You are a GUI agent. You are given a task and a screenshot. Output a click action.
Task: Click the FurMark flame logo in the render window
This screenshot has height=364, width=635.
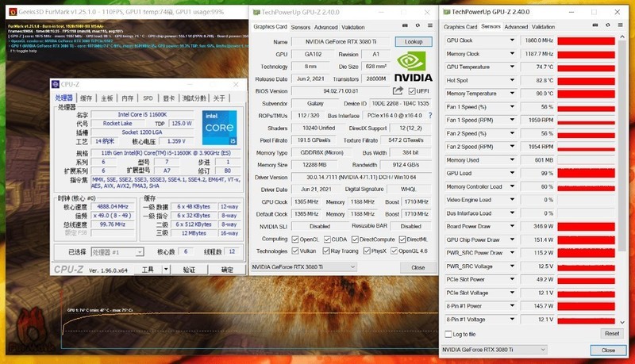[31, 330]
